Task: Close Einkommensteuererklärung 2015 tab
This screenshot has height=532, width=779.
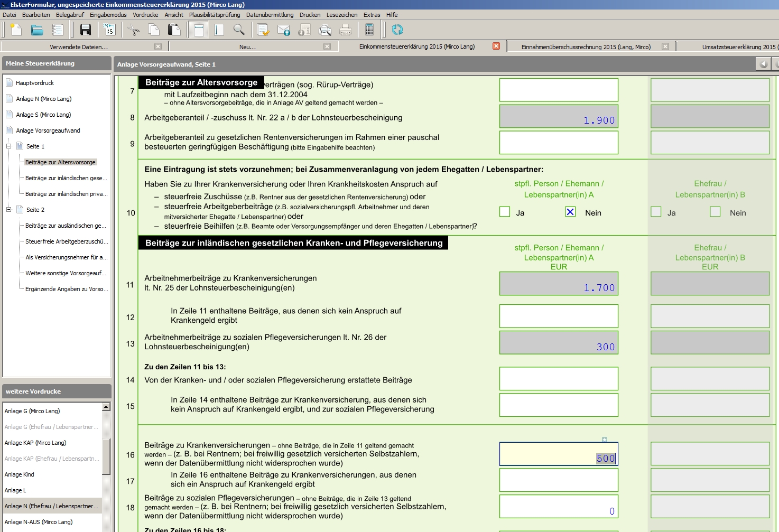Action: tap(496, 46)
